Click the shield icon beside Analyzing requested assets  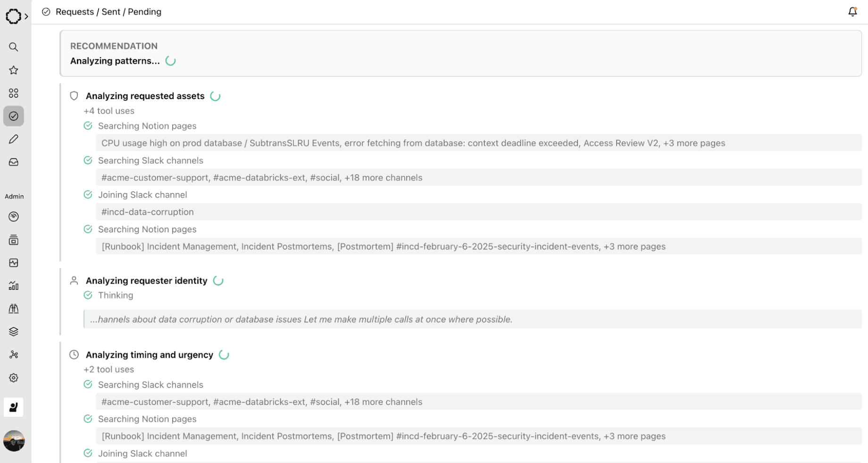tap(74, 96)
